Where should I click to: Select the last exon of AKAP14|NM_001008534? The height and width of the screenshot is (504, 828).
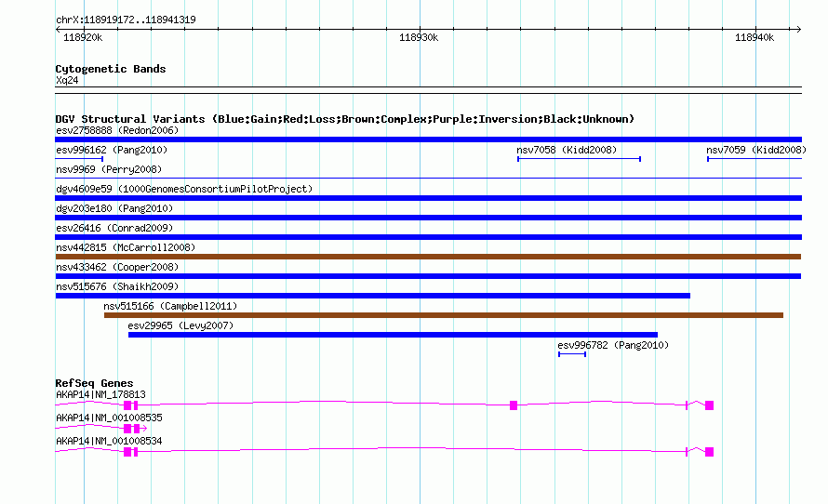709,452
